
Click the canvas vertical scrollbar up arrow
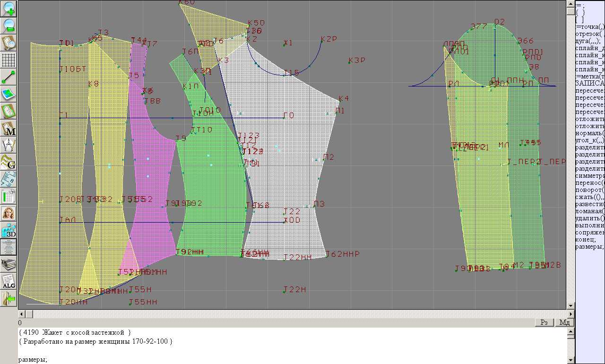point(570,4)
